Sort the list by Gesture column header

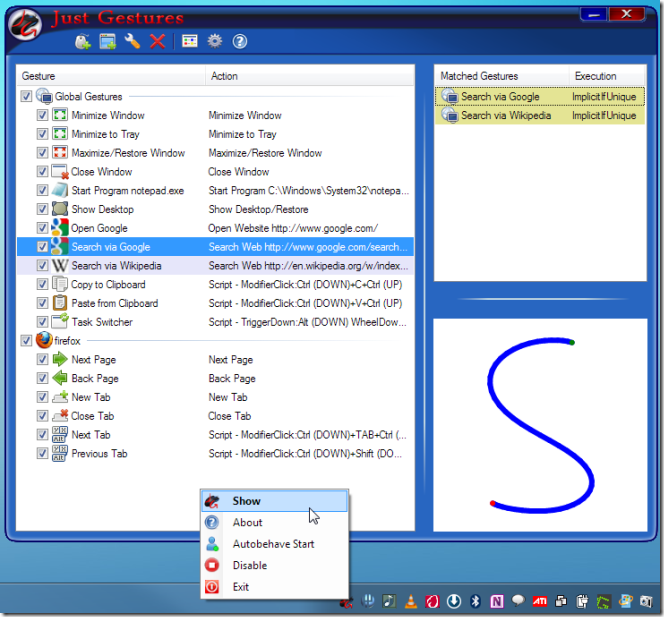[110, 76]
